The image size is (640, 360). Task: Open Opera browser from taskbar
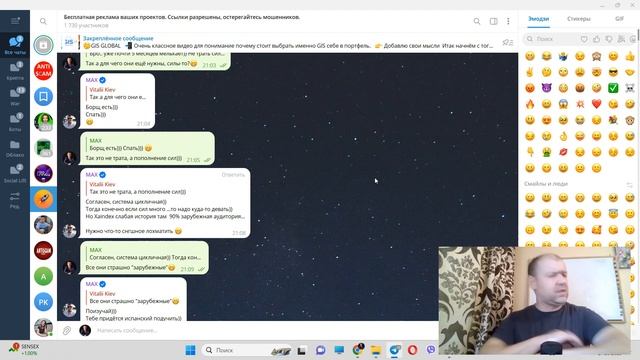[412, 350]
